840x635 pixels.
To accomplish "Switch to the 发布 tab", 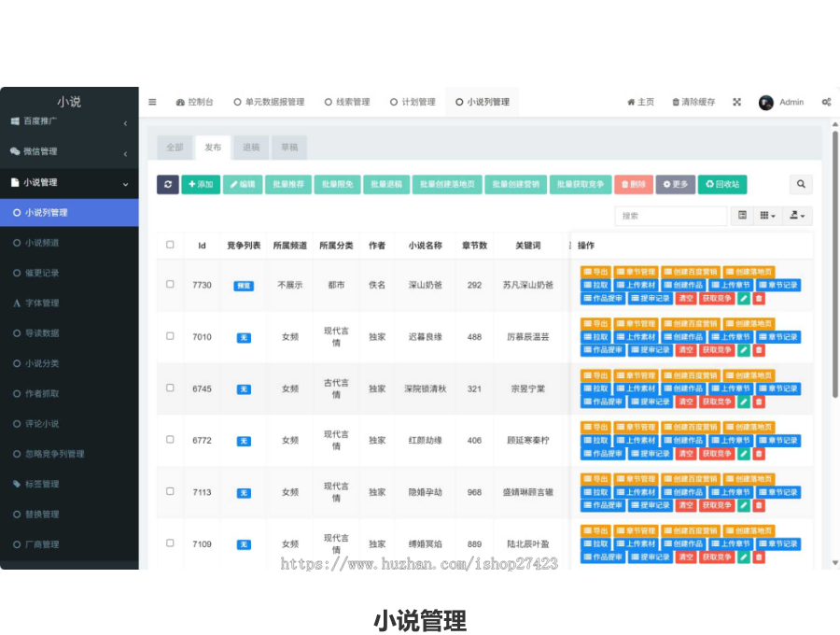I will 213,148.
